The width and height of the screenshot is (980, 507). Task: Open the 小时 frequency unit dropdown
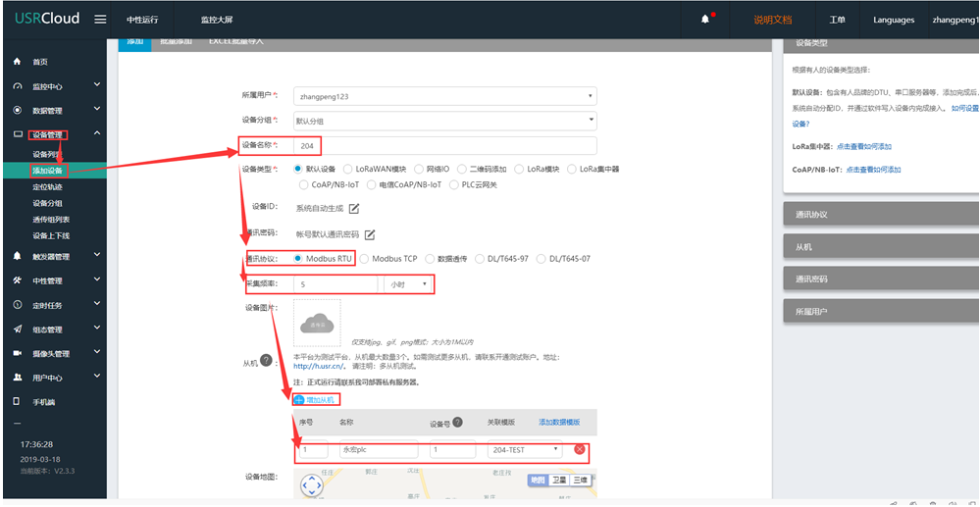tap(407, 284)
